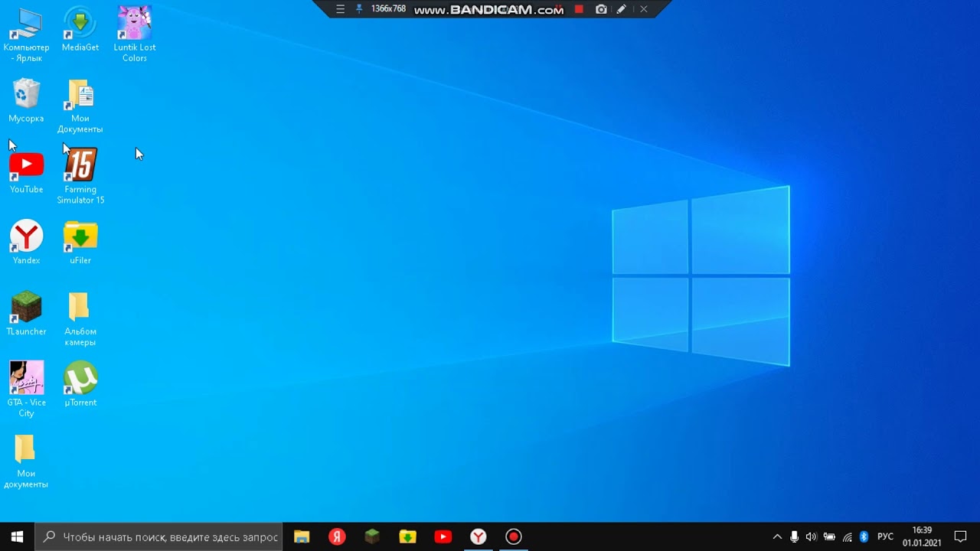Select the YouTube desktop shortcut

pyautogui.click(x=26, y=172)
